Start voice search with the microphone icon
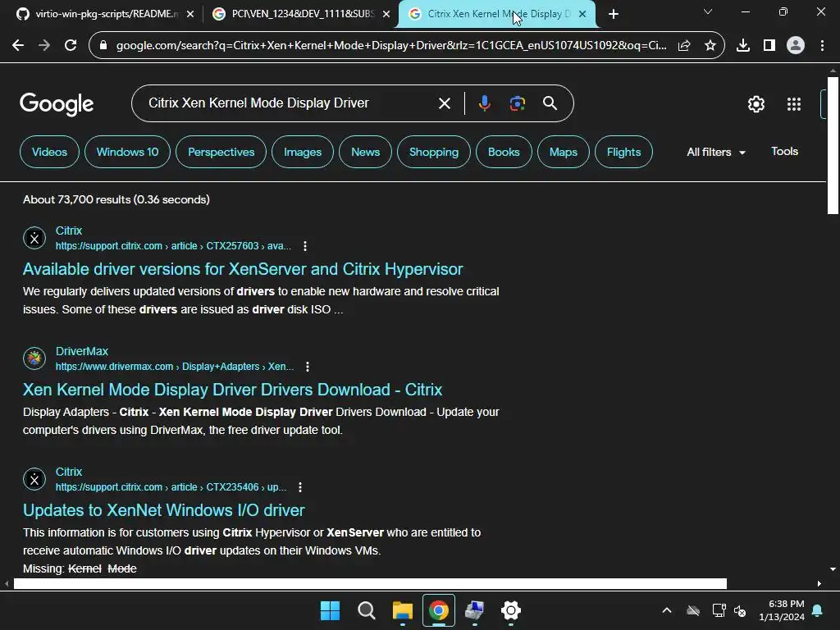840x630 pixels. tap(484, 103)
